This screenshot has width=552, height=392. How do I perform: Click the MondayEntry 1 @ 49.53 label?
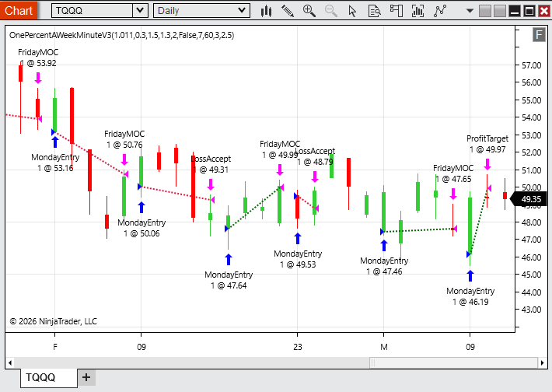pyautogui.click(x=298, y=259)
